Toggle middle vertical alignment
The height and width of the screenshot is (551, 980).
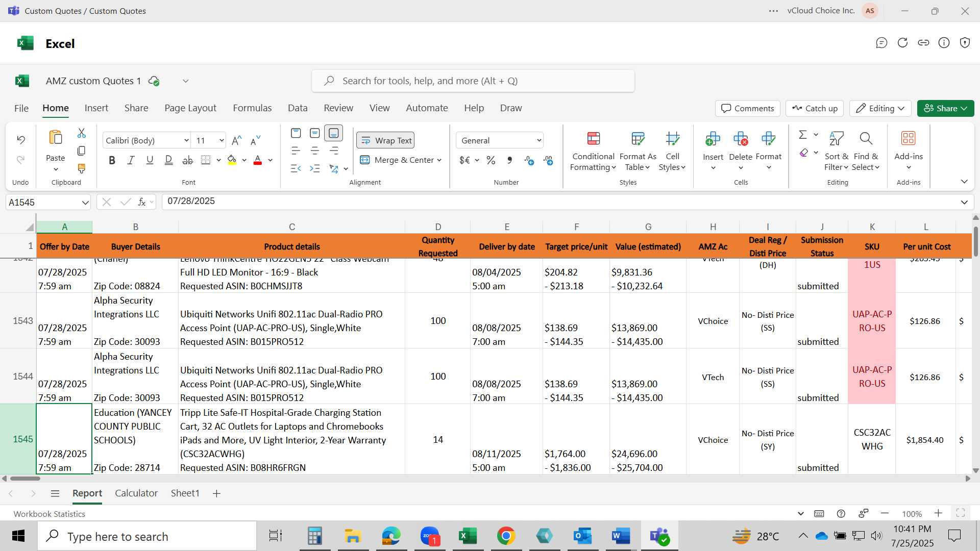(x=315, y=133)
